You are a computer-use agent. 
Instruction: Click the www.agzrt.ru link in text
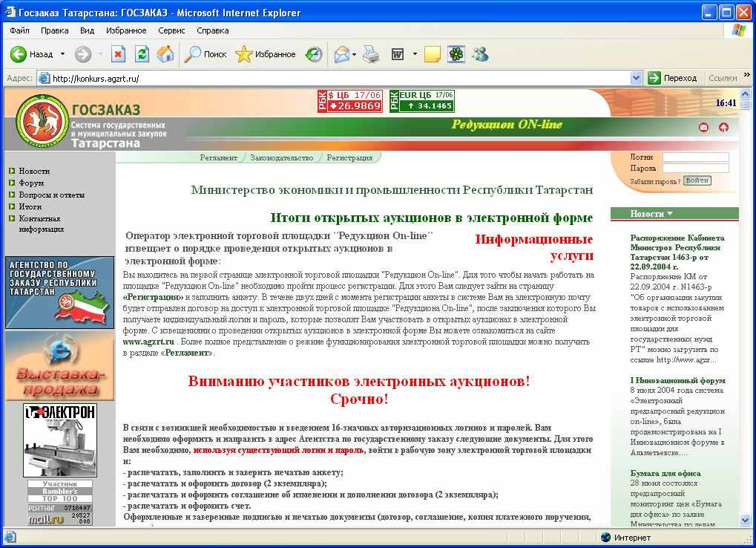pos(148,342)
